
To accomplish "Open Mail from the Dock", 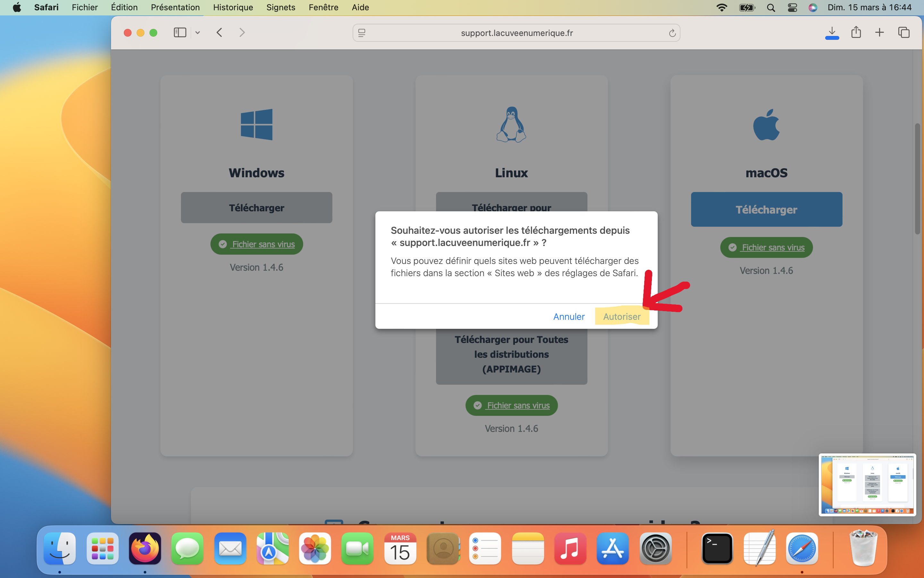I will click(x=230, y=548).
